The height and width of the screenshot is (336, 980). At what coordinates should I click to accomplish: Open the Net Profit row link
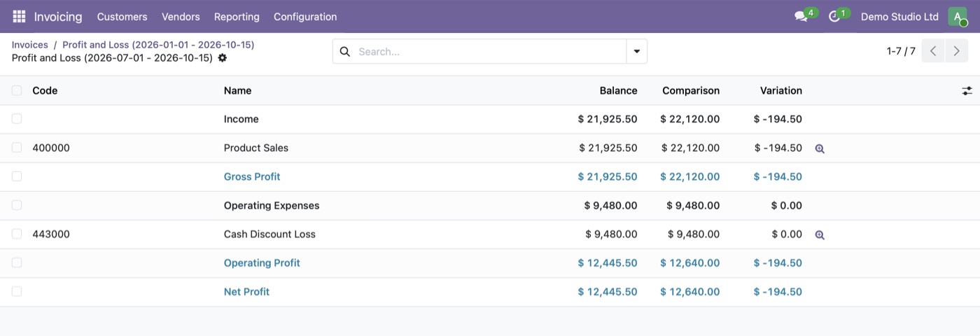246,291
